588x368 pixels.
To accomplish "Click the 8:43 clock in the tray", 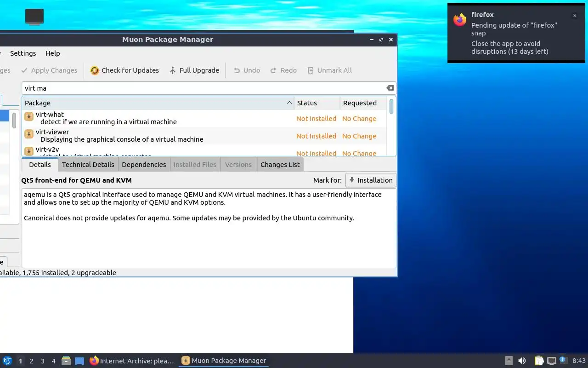I will click(x=579, y=361).
